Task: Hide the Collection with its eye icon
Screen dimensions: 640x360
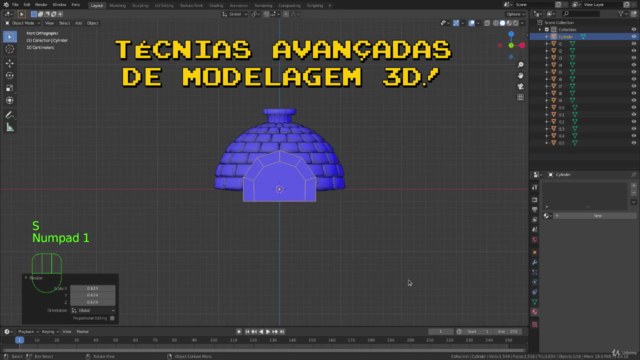Action: pos(634,29)
